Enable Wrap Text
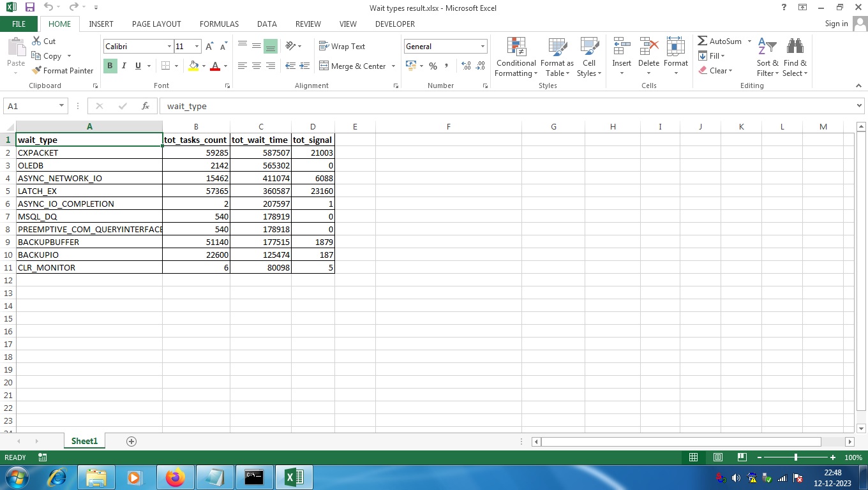The width and height of the screenshot is (868, 490). click(x=342, y=46)
